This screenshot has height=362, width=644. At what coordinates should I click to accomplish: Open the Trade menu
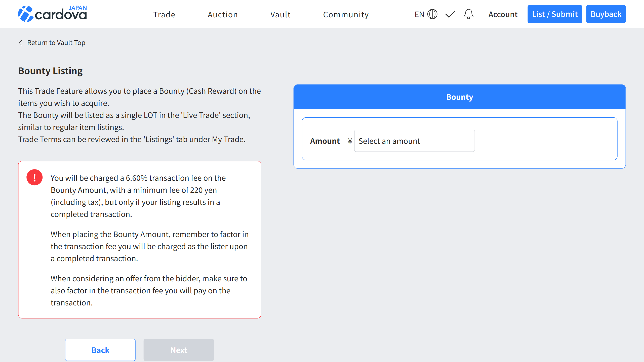[164, 15]
